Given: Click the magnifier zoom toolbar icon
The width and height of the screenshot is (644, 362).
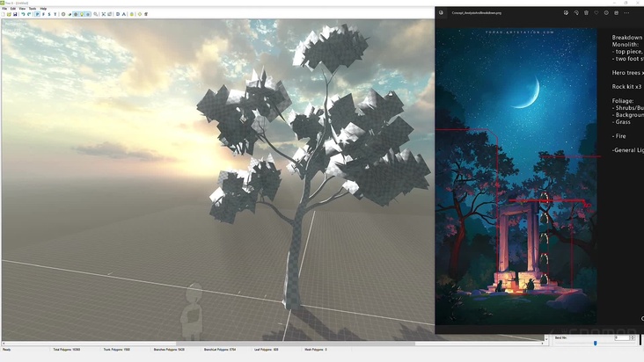Looking at the screenshot, I should tap(96, 14).
